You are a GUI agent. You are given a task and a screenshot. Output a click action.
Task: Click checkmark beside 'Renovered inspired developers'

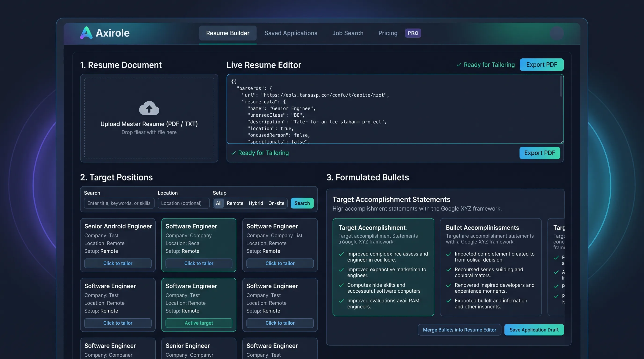coord(449,285)
